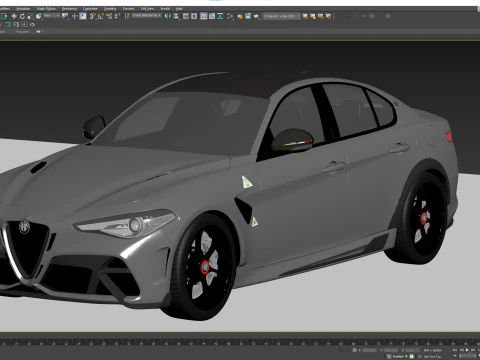Click the Create Active Project folder icon
This screenshot has height=360, width=480.
[x=305, y=16]
